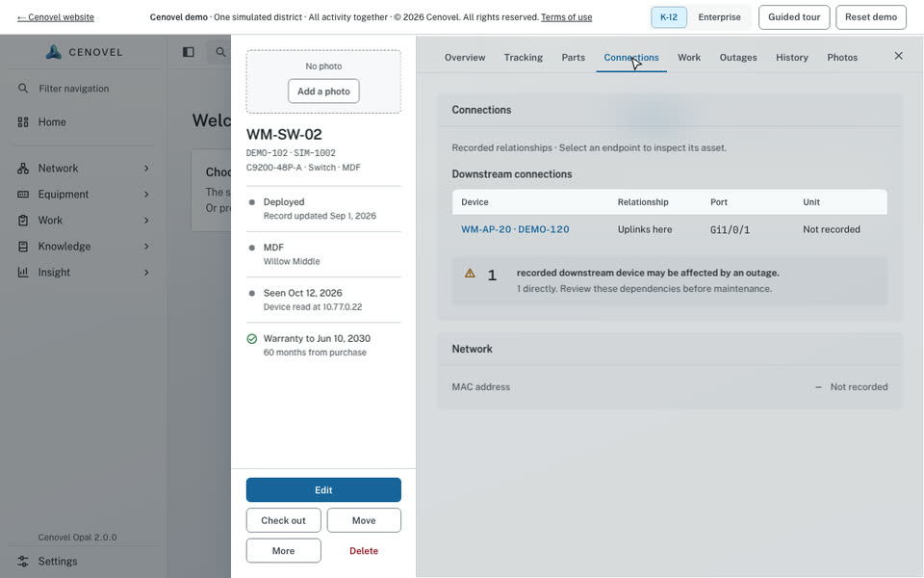Click the outage warning triangle icon

(470, 273)
